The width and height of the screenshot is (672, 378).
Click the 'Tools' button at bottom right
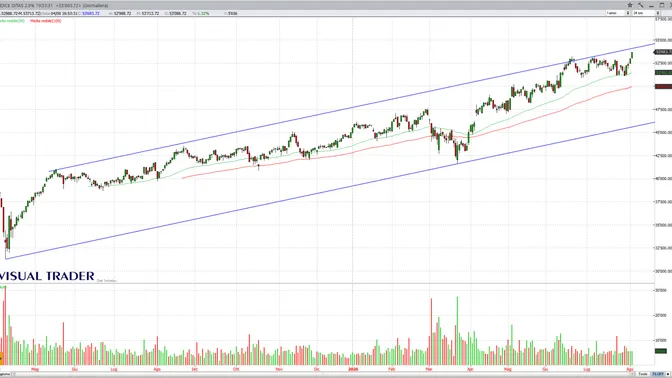tap(643, 374)
